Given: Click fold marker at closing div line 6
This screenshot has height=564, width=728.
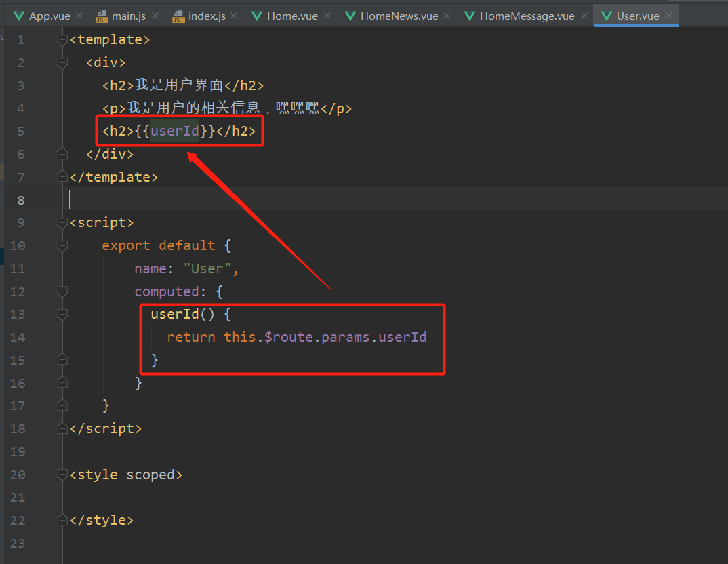Looking at the screenshot, I should point(62,154).
